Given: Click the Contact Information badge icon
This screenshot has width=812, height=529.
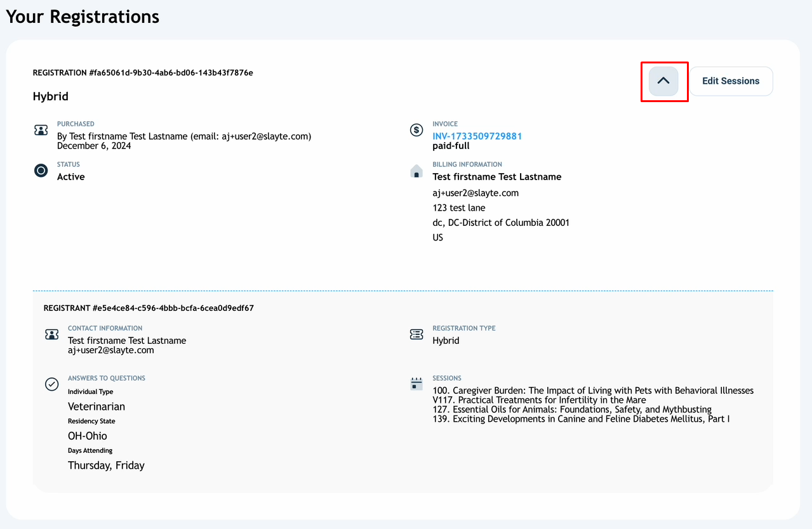Looking at the screenshot, I should (51, 334).
